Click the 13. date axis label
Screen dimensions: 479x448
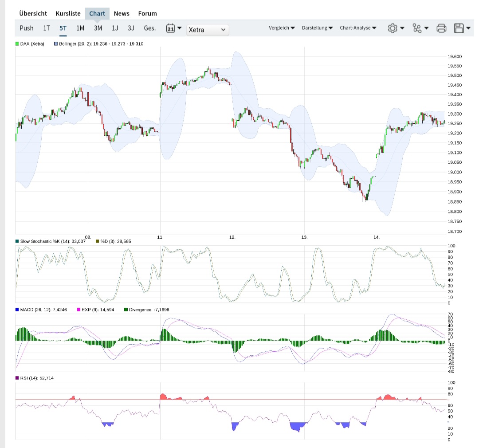(305, 237)
